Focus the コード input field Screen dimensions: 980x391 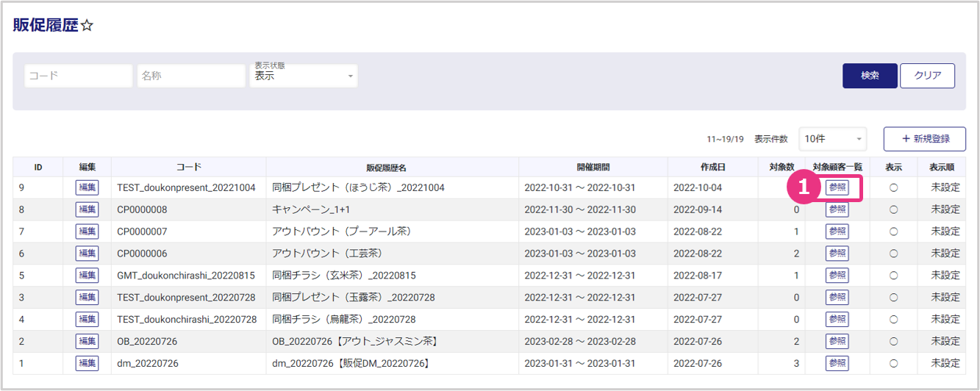79,76
